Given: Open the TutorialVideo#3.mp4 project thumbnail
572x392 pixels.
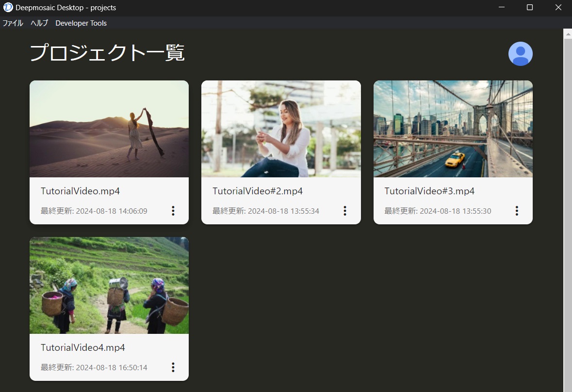Looking at the screenshot, I should (x=453, y=129).
